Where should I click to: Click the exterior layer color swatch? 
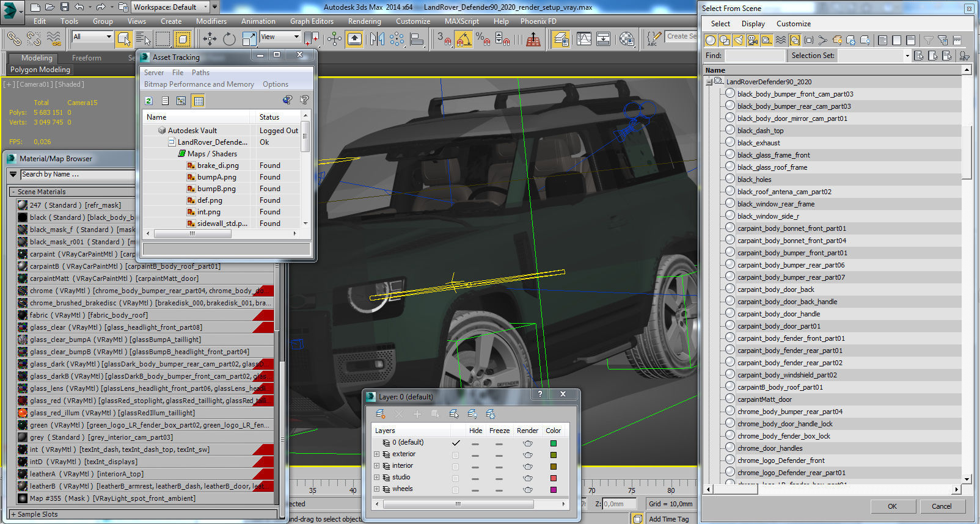click(554, 455)
